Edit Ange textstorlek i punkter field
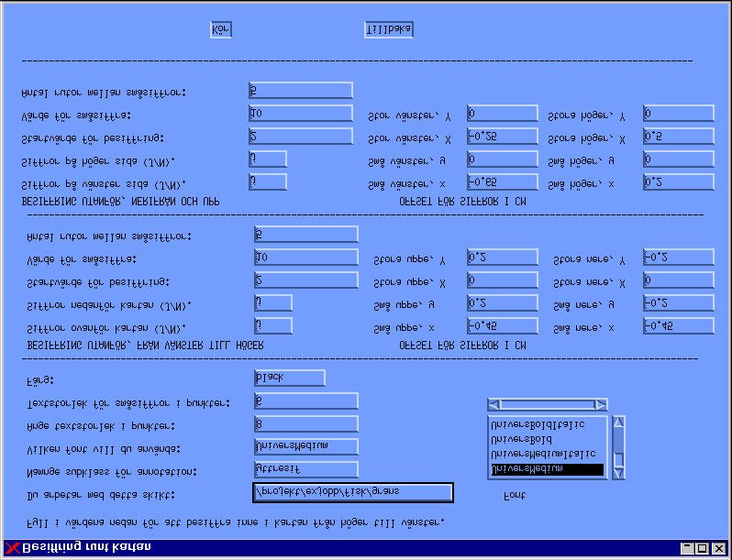 (x=306, y=423)
